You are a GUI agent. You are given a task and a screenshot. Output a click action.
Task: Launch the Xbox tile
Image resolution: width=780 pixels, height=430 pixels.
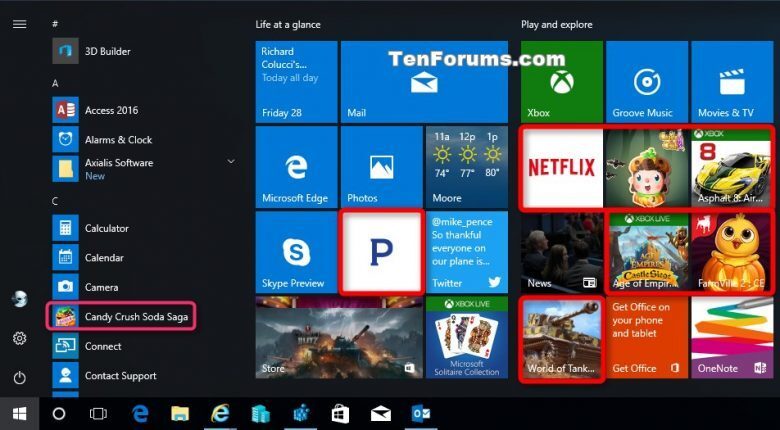point(561,82)
